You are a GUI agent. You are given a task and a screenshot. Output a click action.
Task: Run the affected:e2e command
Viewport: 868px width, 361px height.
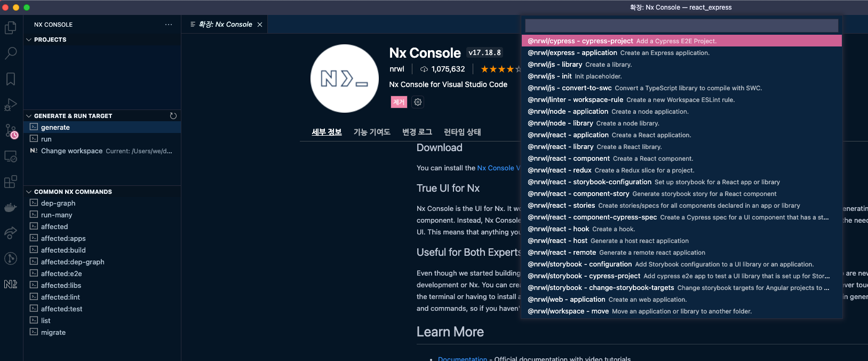coord(102,273)
